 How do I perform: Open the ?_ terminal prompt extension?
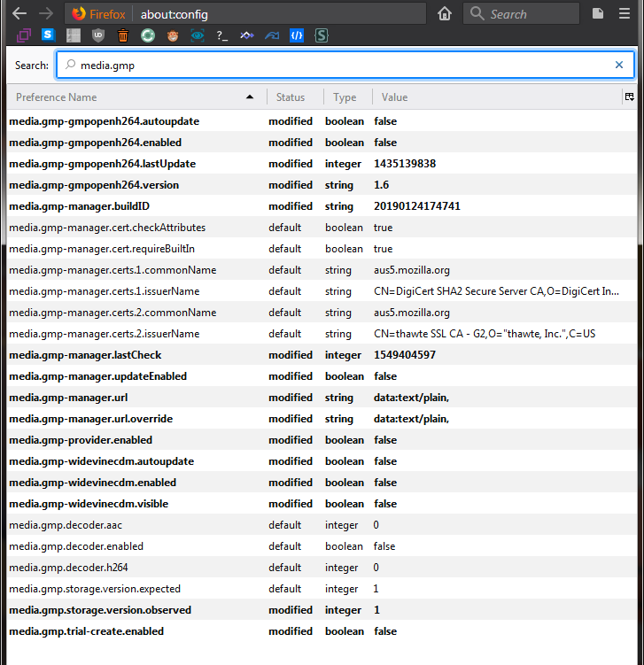[x=221, y=35]
